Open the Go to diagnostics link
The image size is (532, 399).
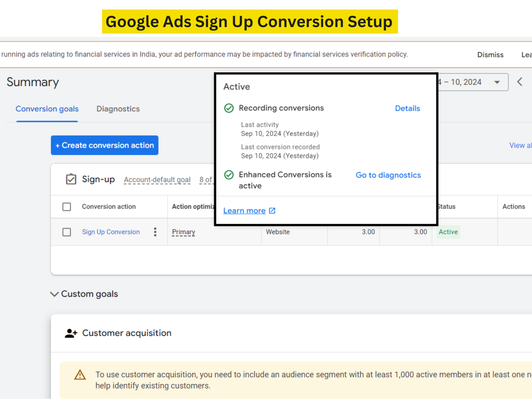[388, 175]
